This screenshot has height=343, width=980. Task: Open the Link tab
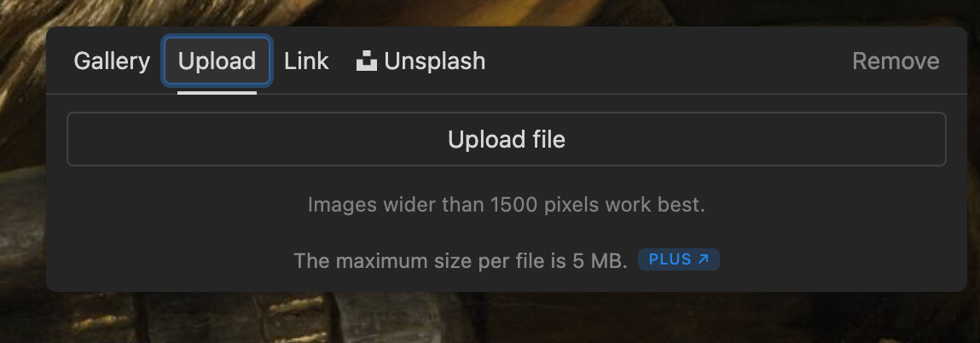pos(306,61)
